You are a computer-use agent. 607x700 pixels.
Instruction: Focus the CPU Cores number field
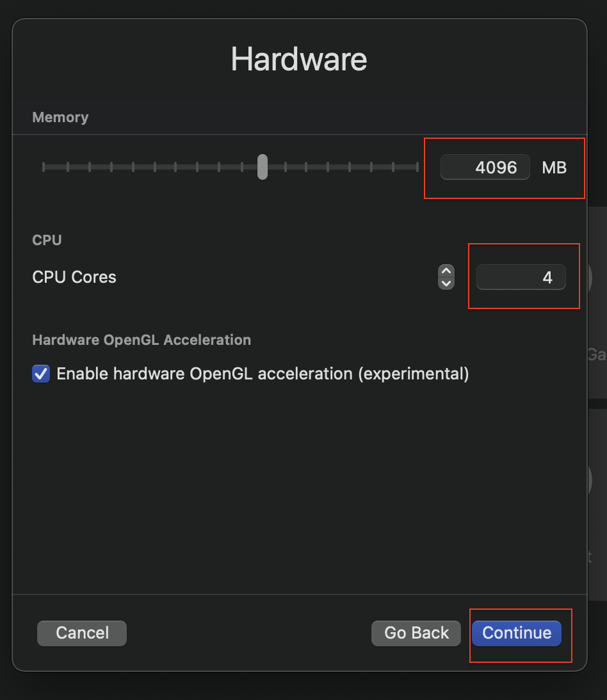coord(521,278)
